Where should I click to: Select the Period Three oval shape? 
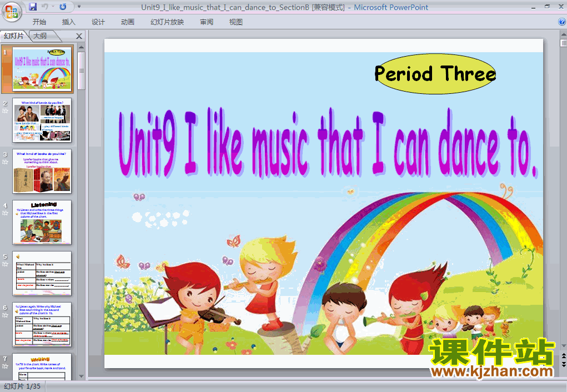click(x=435, y=74)
